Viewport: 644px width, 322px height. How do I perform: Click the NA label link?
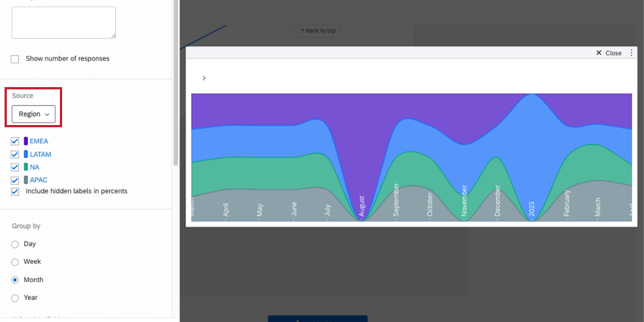point(35,167)
